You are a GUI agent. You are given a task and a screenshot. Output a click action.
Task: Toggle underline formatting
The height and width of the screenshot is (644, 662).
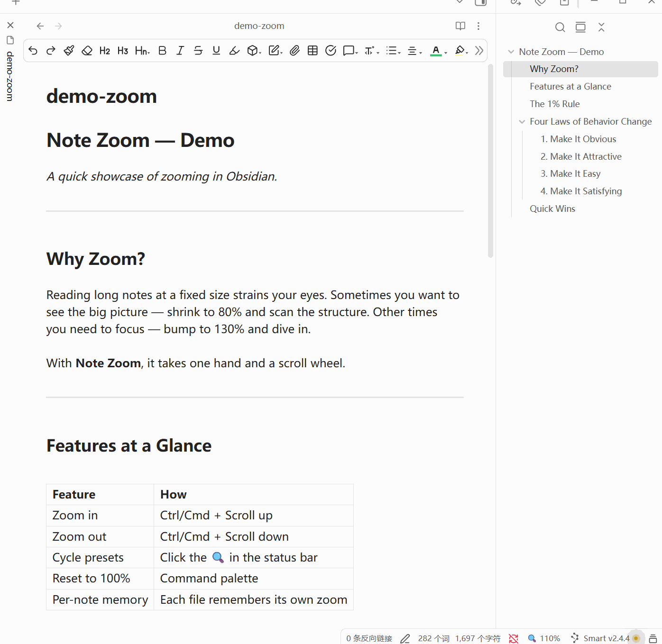point(216,51)
